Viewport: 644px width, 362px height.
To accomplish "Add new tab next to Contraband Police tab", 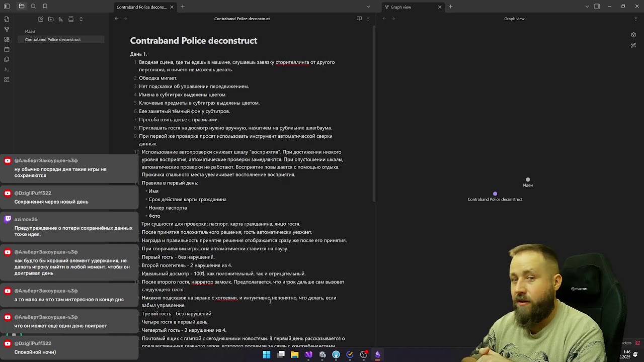I will pos(183,7).
